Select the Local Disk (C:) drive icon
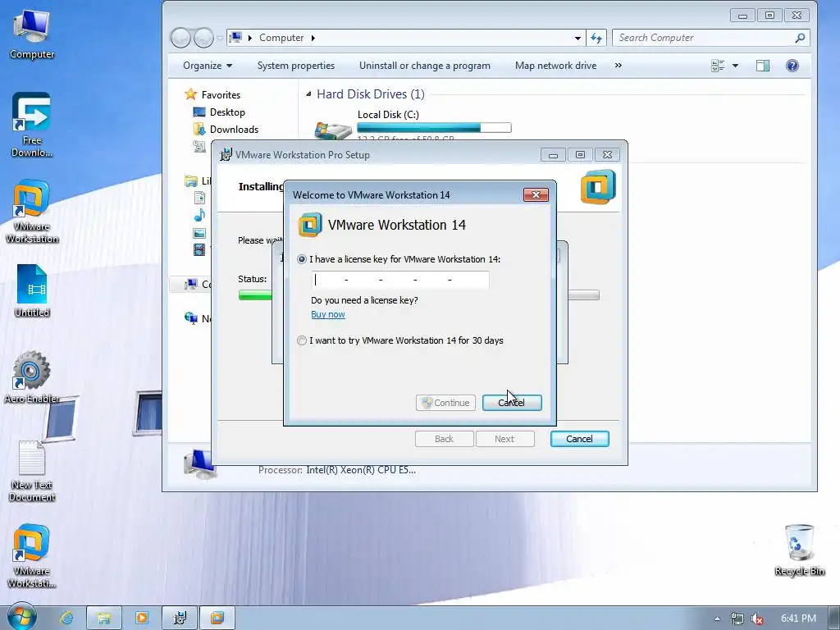 332,130
